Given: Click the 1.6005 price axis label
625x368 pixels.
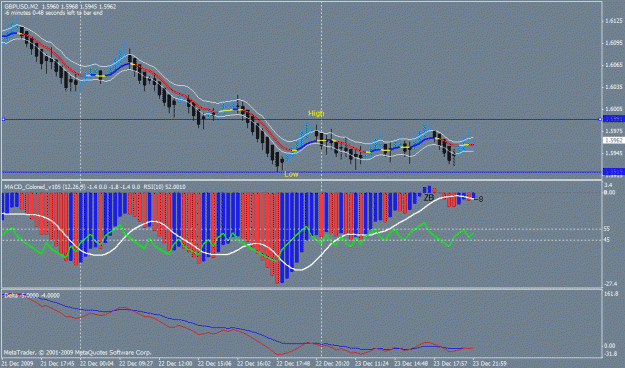Looking at the screenshot, I should [614, 109].
